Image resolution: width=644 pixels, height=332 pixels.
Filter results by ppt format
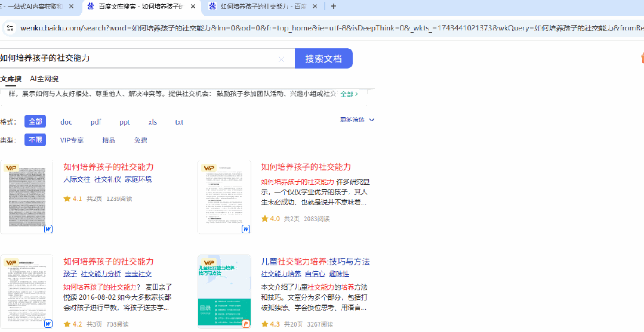point(125,122)
